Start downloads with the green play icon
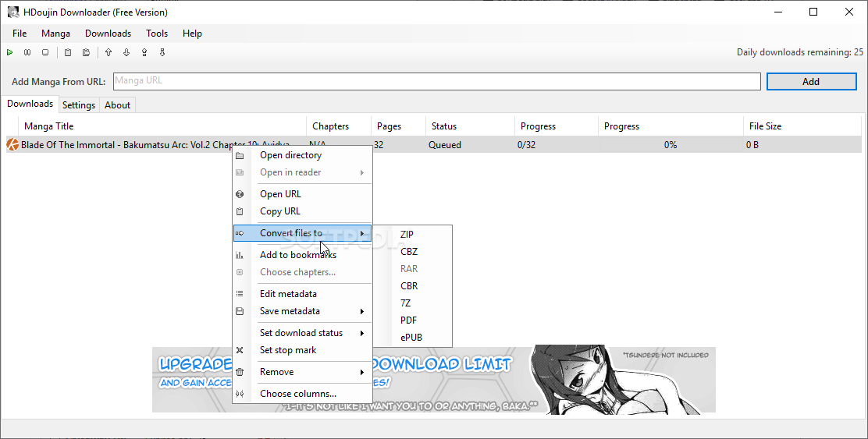This screenshot has width=868, height=439. 10,52
